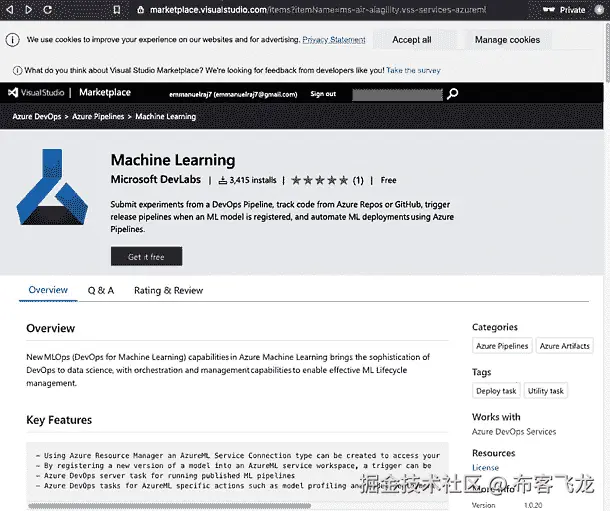
Task: Click the Deploy task tag
Action: (x=496, y=391)
